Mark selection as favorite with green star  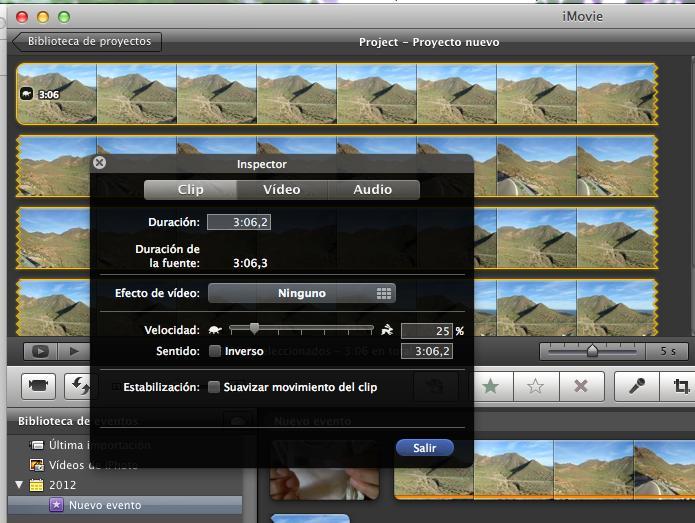(x=490, y=386)
